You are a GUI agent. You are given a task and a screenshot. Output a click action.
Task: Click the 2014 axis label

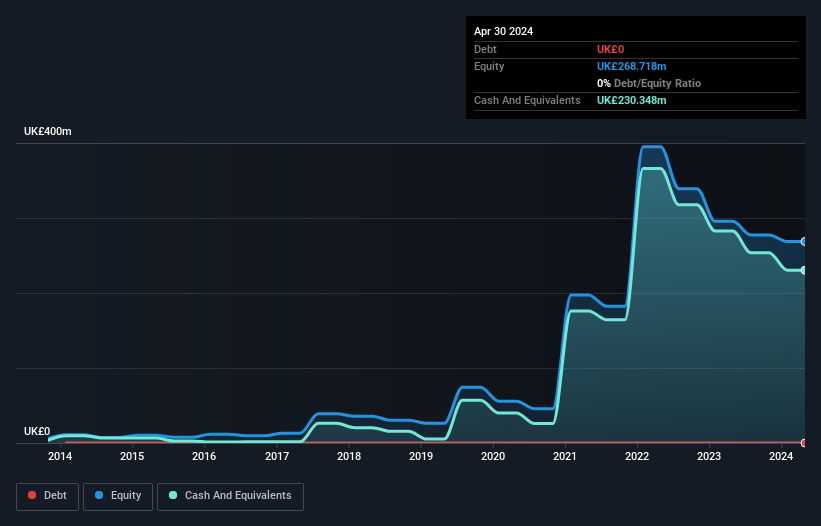click(x=60, y=456)
